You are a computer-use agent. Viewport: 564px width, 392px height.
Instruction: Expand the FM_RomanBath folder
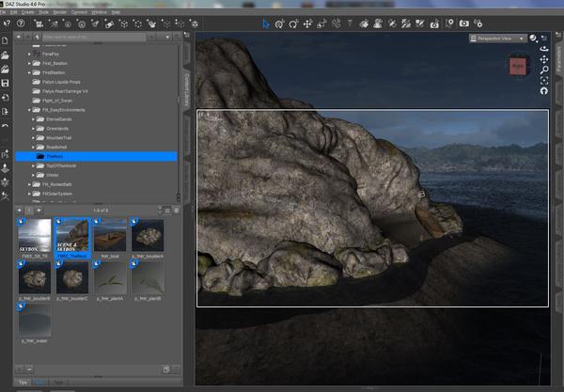click(30, 184)
